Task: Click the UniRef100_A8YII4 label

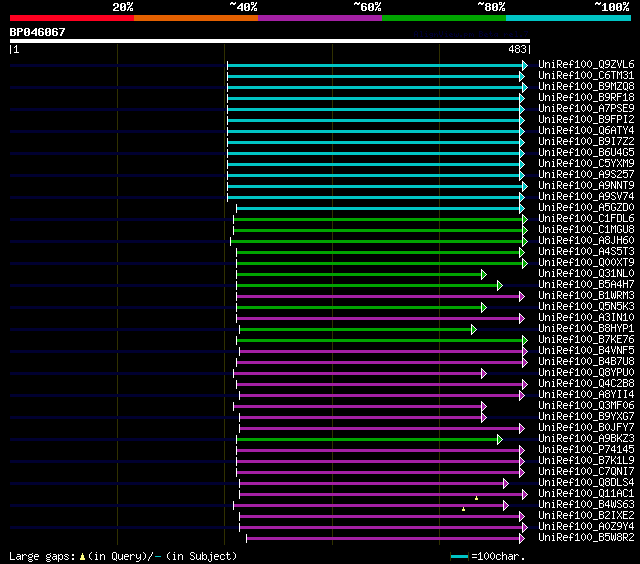Action: click(586, 395)
